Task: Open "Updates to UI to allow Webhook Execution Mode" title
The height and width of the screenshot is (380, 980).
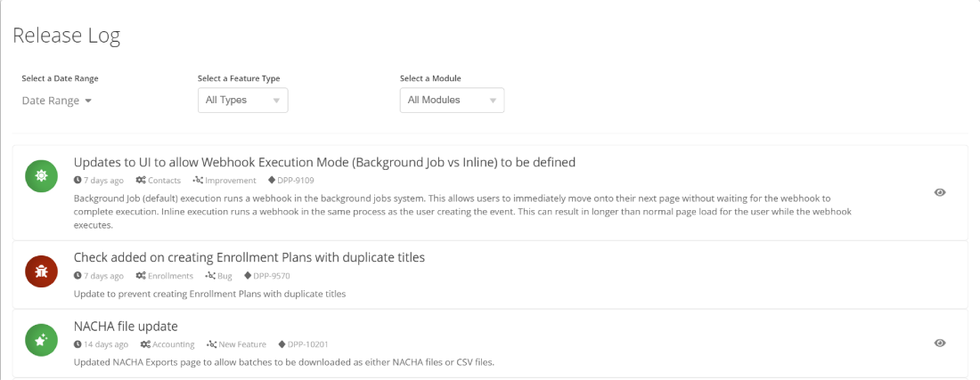Action: coord(324,162)
